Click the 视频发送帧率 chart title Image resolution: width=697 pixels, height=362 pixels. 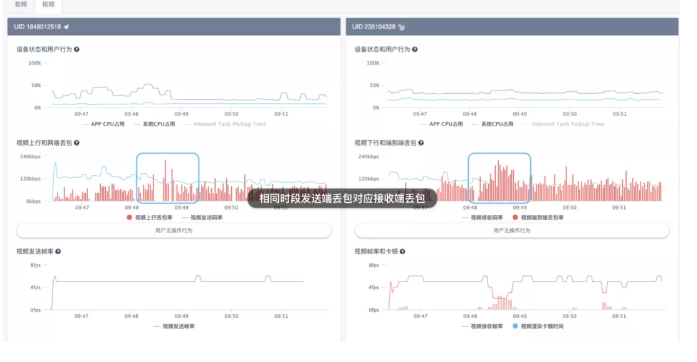click(35, 251)
